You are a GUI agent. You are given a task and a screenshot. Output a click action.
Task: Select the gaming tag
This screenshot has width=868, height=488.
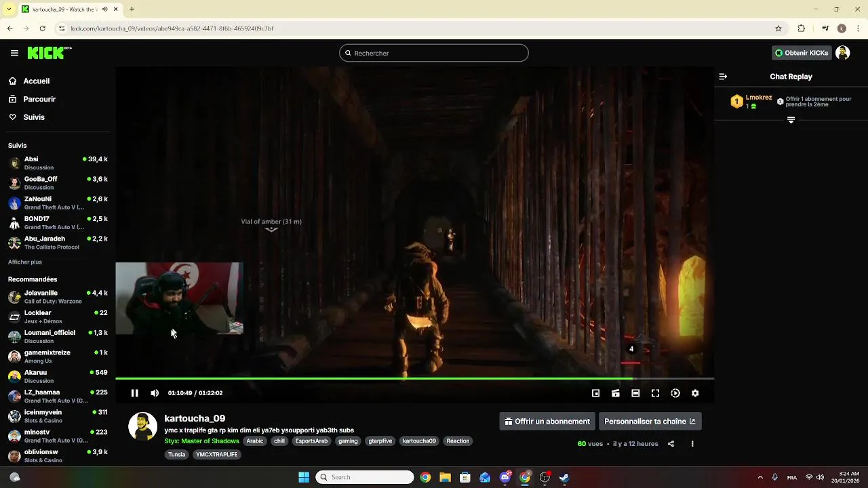348,441
